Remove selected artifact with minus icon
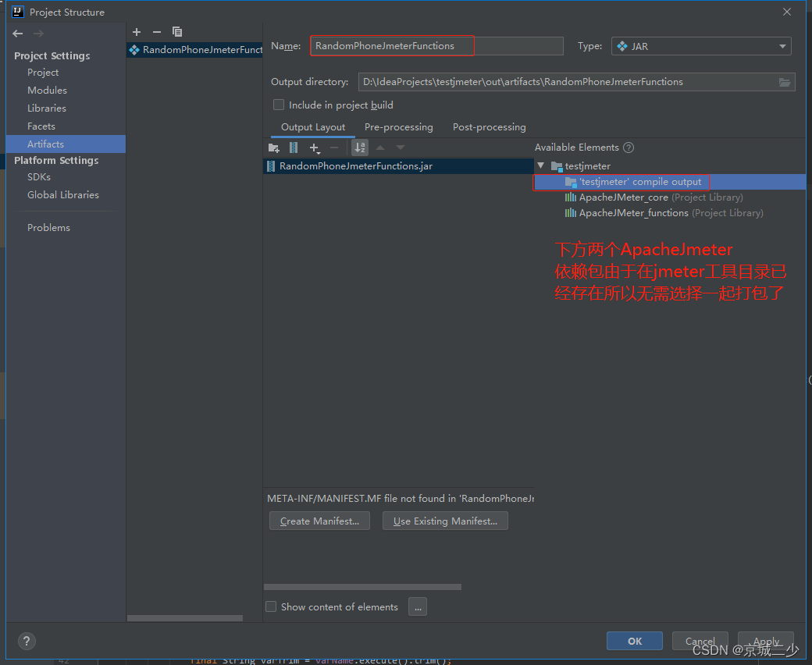 coord(157,32)
